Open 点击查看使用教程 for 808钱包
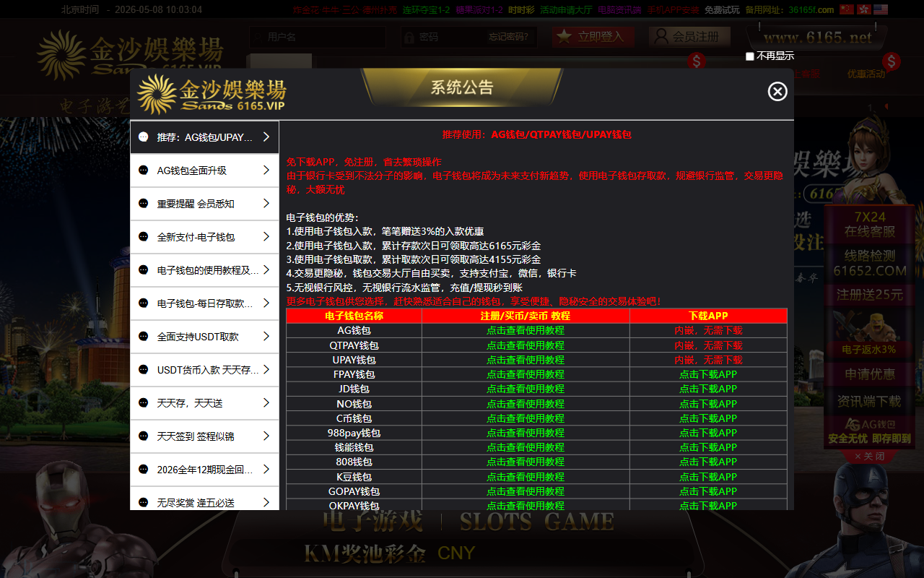 (526, 462)
